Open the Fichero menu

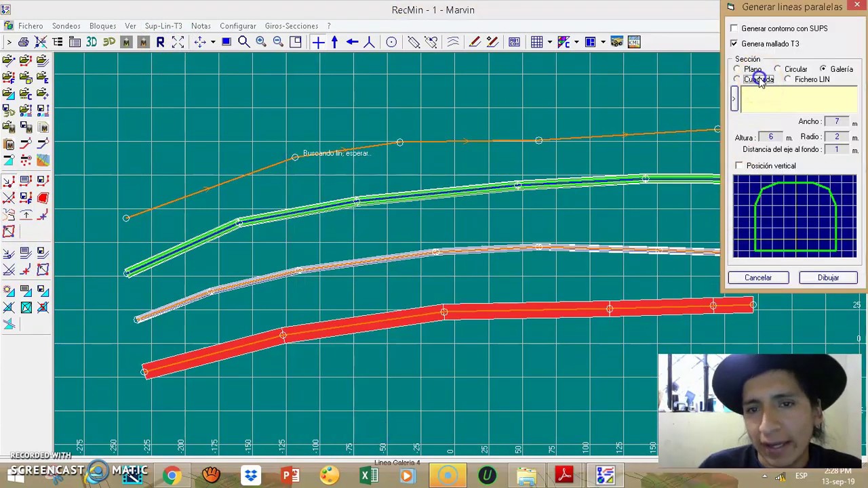[x=31, y=26]
